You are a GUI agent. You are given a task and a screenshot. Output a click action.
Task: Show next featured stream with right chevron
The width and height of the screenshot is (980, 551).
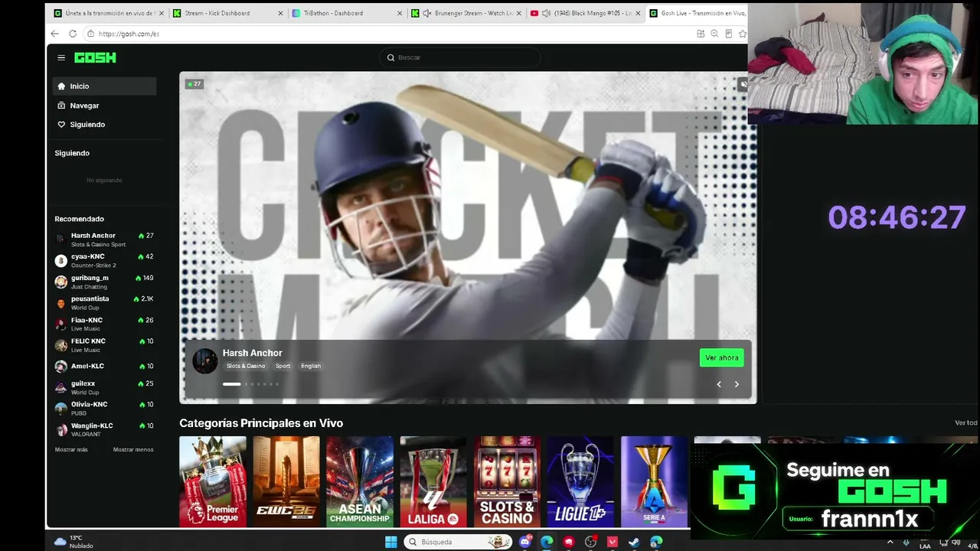pos(737,384)
